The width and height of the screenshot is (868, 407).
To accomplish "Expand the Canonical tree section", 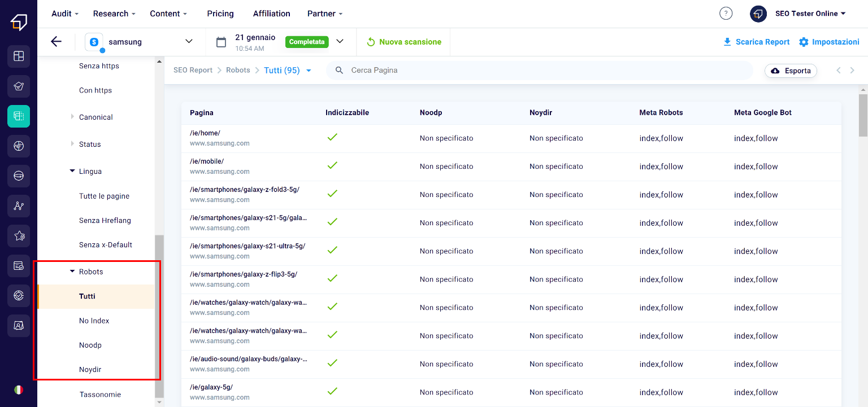I will click(x=72, y=117).
